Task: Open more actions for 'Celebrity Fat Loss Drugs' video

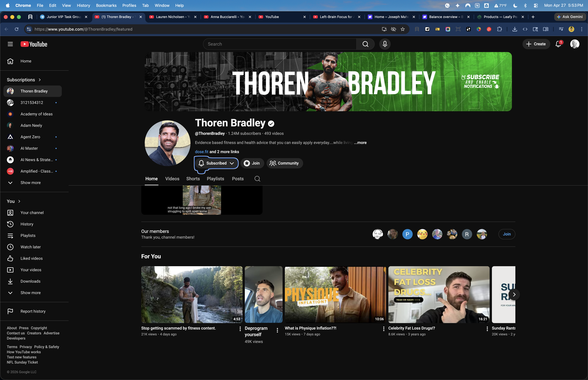Action: click(487, 329)
